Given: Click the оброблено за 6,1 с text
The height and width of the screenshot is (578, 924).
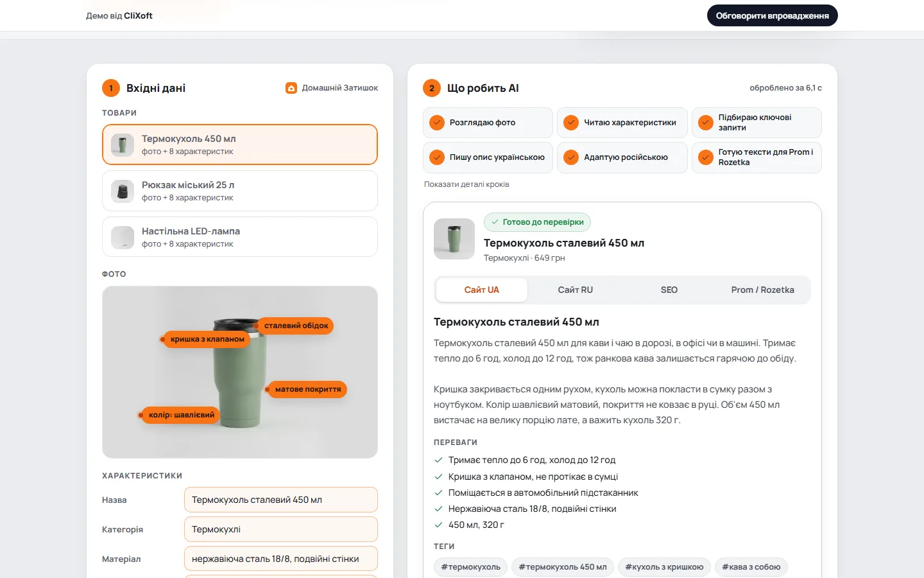Looking at the screenshot, I should (785, 88).
